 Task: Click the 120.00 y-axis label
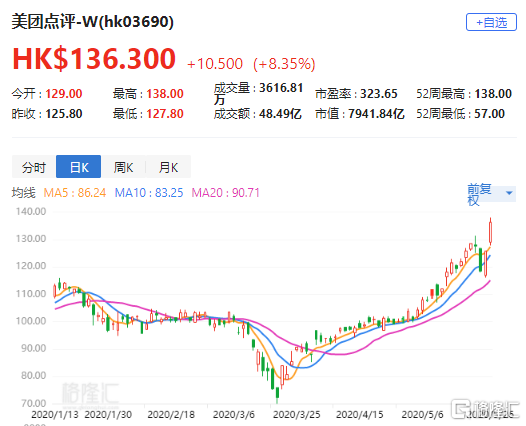[x=31, y=266]
